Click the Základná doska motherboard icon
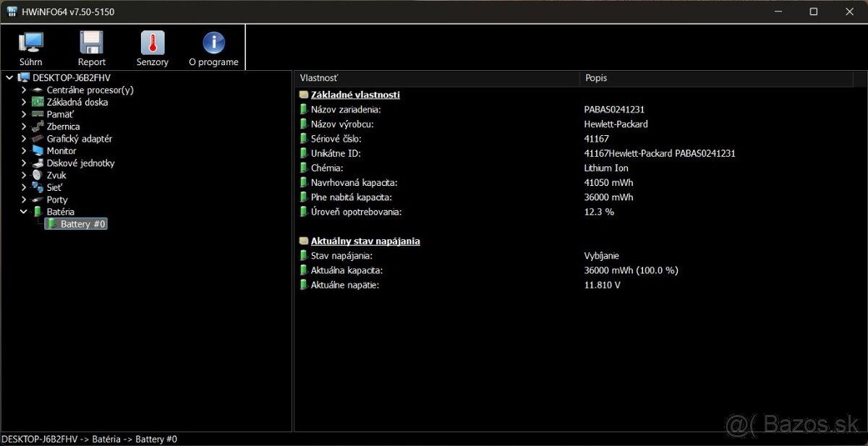 click(36, 102)
